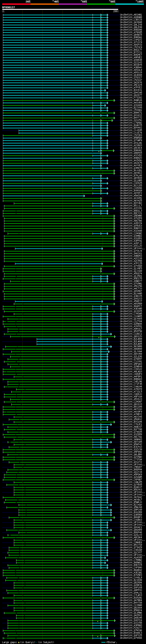Select the UniRef100_Q8GKR9 label
Image resolution: width=146 pixels, height=644 pixels.
pyautogui.click(x=131, y=530)
